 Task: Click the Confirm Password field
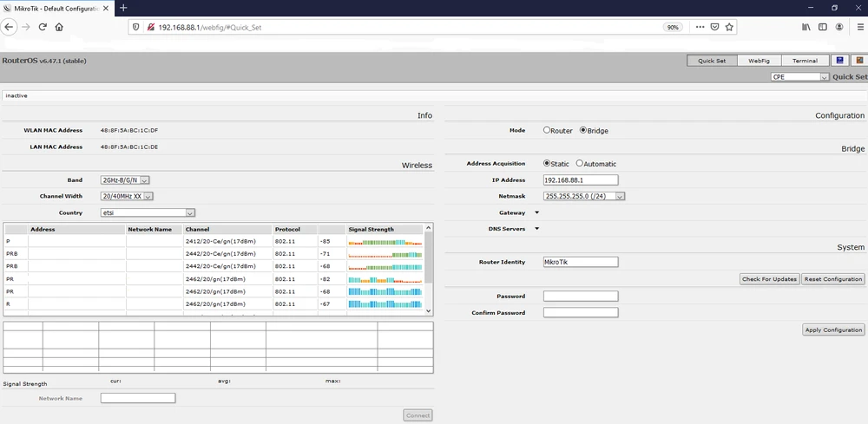pyautogui.click(x=581, y=312)
